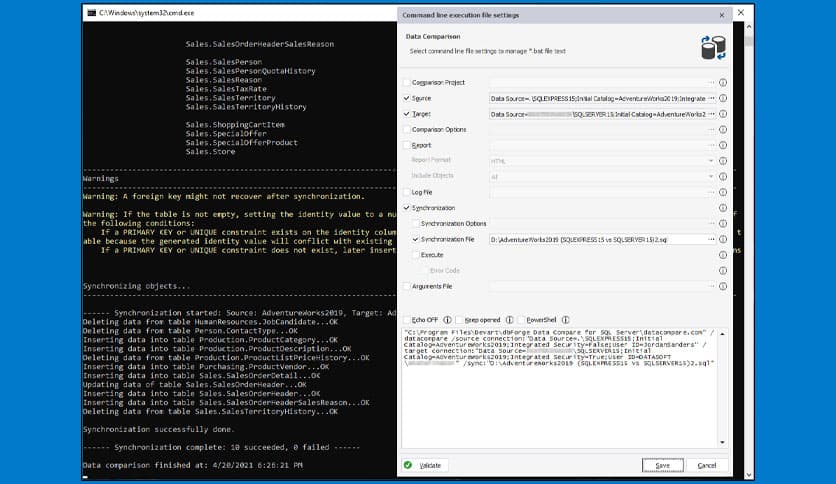Screen dimensions: 836x484
Task: Click the bat text preview scroll-up arrow
Action: pos(722,334)
